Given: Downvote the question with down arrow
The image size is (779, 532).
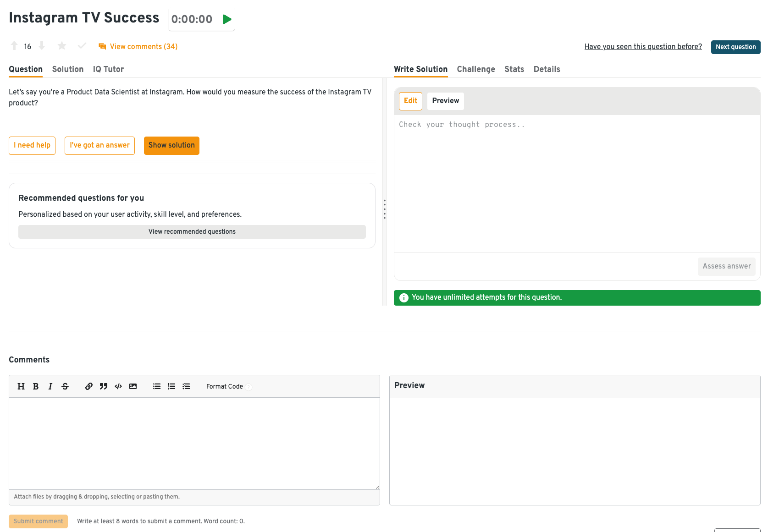Looking at the screenshot, I should click(42, 46).
